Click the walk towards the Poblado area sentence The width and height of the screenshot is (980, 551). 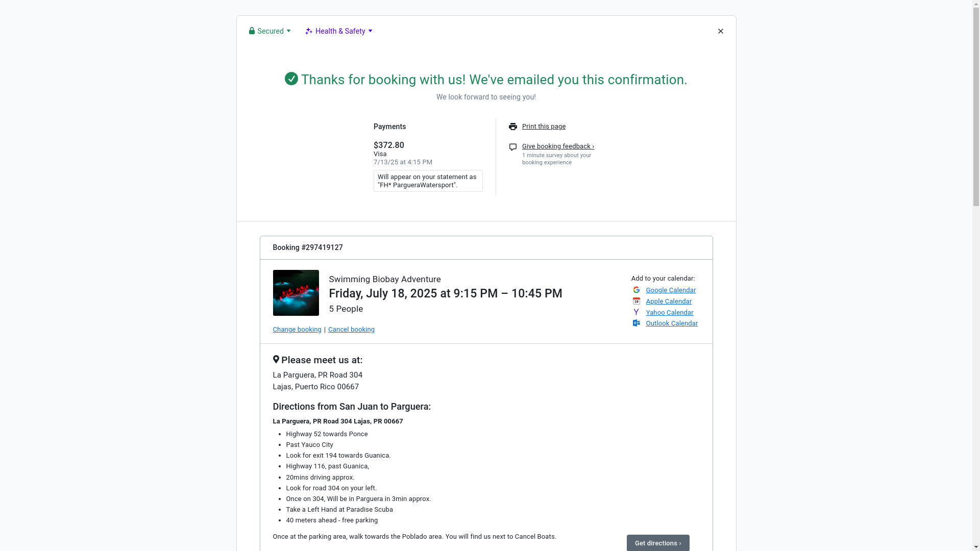[414, 537]
